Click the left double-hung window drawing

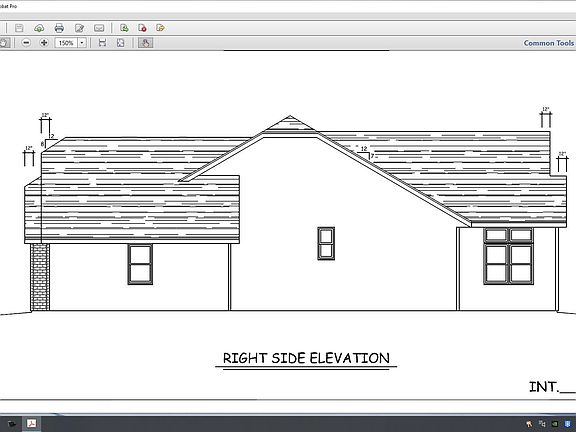(140, 264)
